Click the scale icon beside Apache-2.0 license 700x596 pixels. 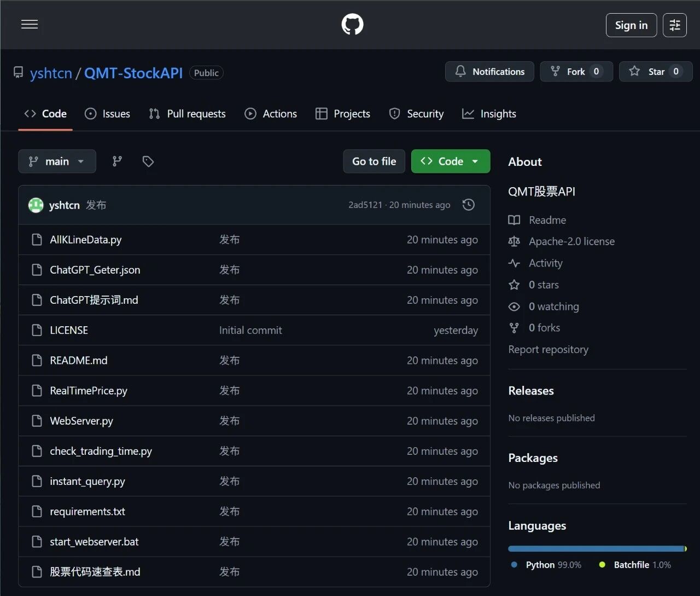point(514,241)
